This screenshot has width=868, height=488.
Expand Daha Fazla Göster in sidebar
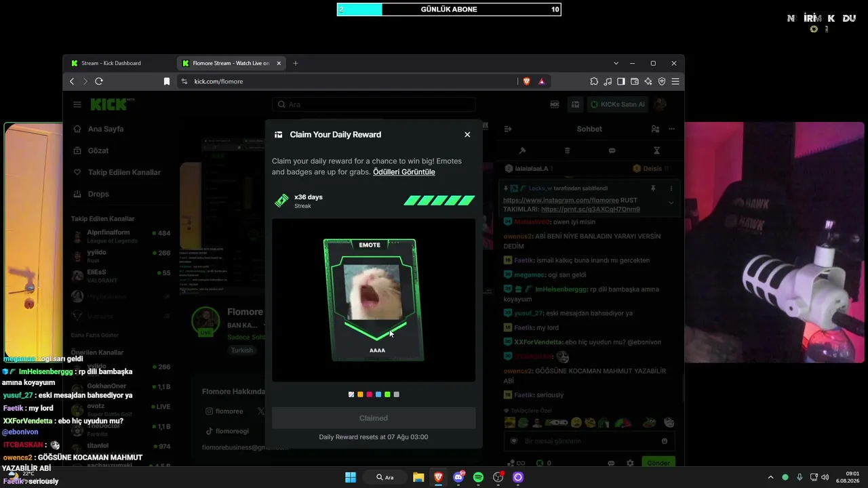[95, 335]
